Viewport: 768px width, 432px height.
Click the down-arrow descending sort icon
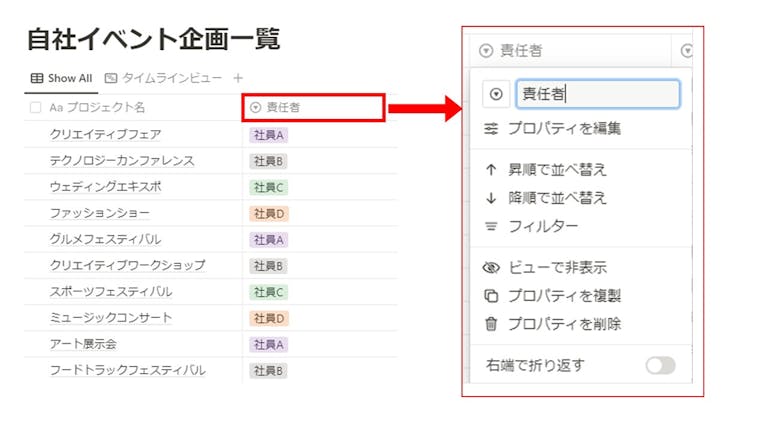click(x=491, y=198)
